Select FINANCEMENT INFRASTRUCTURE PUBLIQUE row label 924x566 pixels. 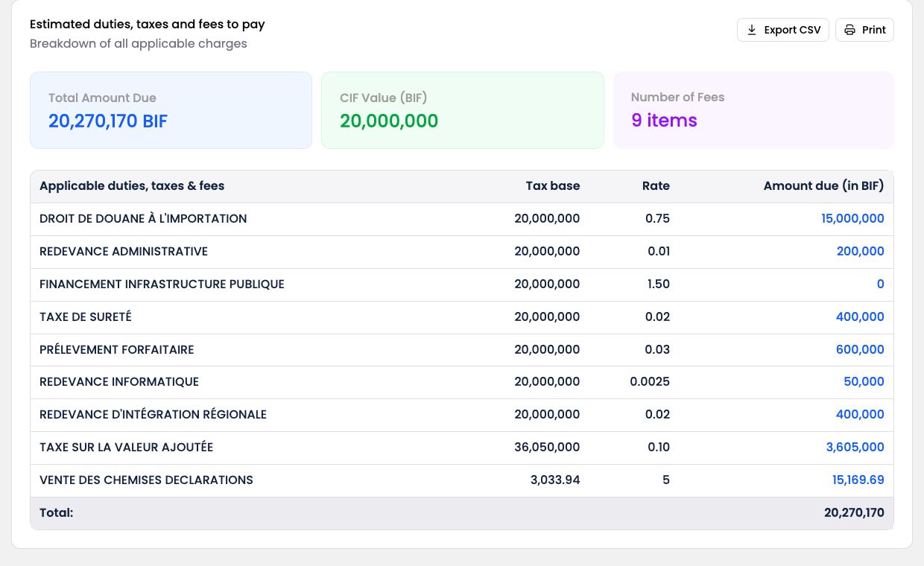(x=162, y=284)
